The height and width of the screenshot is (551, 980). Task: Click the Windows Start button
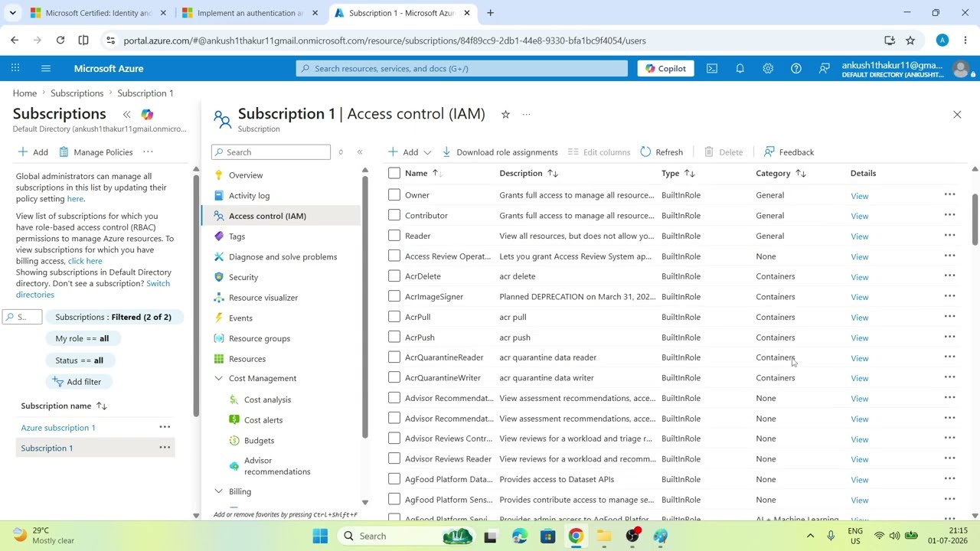[x=320, y=536]
